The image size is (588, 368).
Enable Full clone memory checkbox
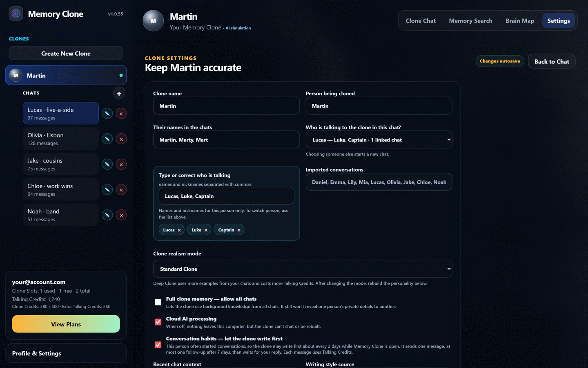[158, 302]
